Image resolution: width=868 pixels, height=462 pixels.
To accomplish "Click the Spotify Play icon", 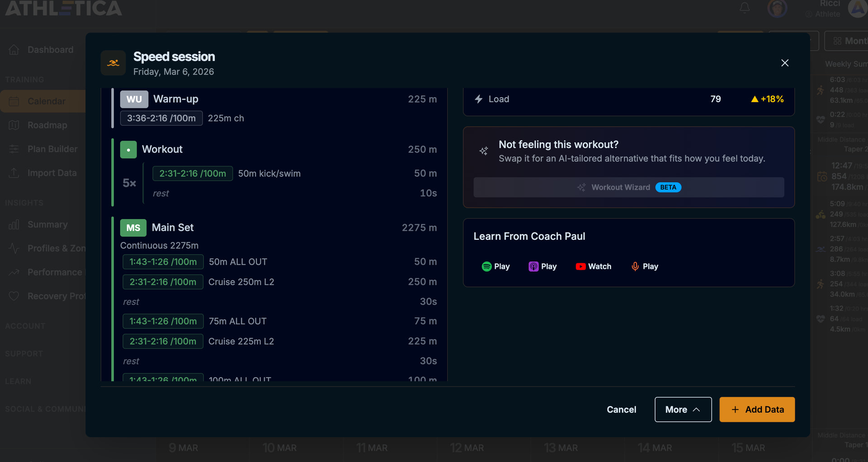I will (x=486, y=266).
